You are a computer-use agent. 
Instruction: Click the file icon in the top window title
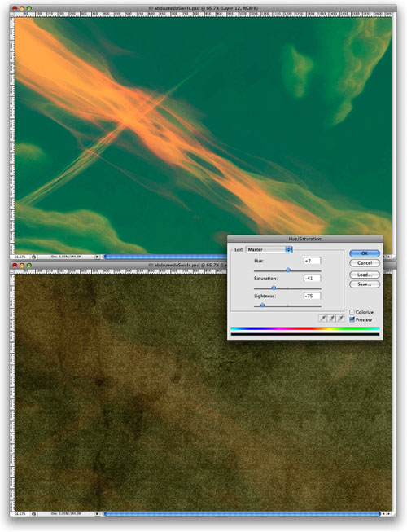151,8
